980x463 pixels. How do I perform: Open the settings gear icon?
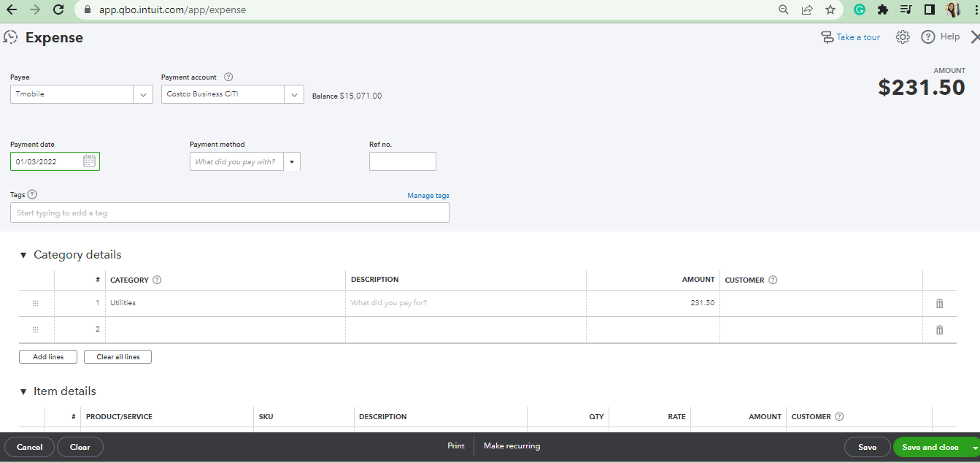click(x=903, y=37)
